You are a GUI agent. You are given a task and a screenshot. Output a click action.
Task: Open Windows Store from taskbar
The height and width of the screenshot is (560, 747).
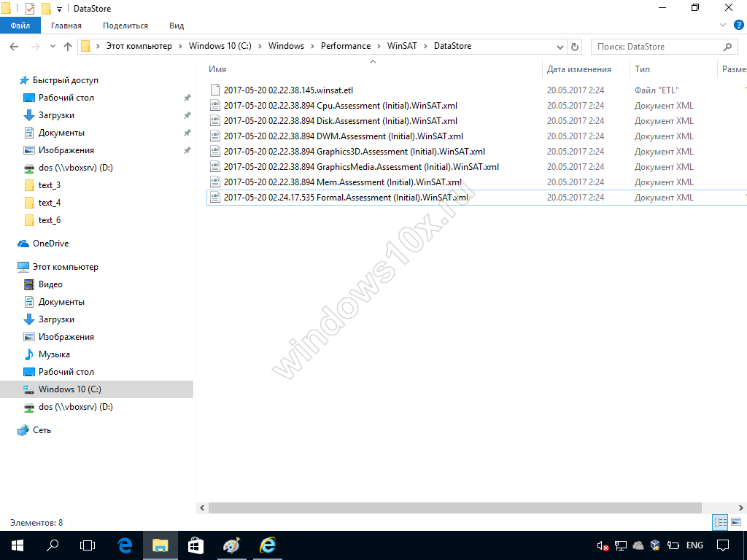click(x=196, y=545)
